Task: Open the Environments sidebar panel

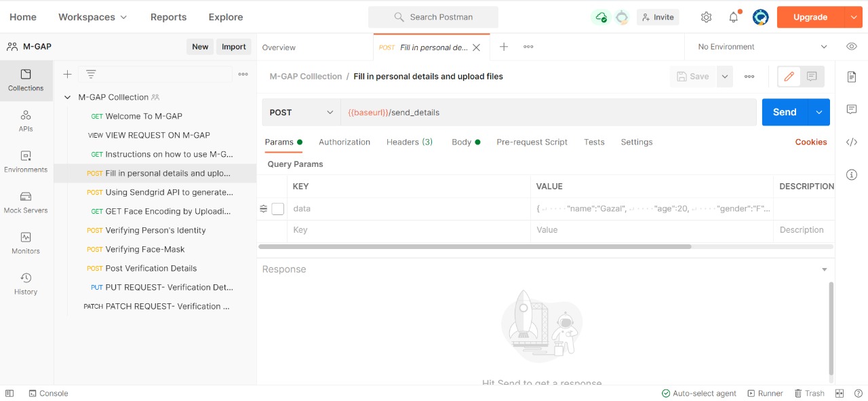Action: pyautogui.click(x=26, y=161)
